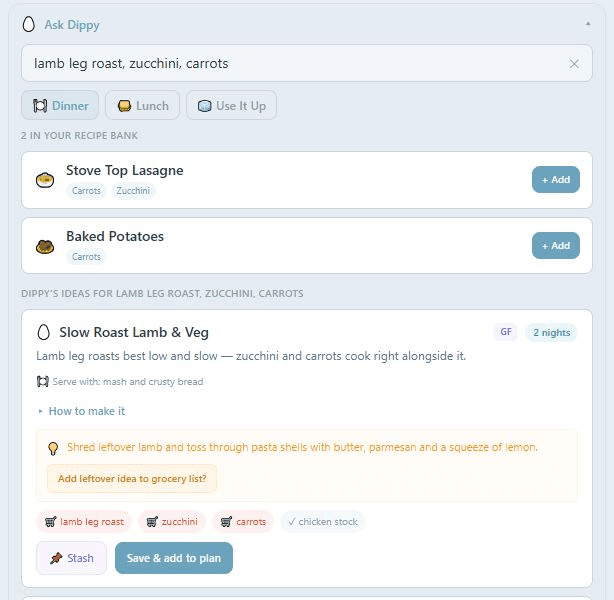Image resolution: width=614 pixels, height=600 pixels.
Task: Click the lightbulb leftover tip icon
Action: pyautogui.click(x=53, y=448)
